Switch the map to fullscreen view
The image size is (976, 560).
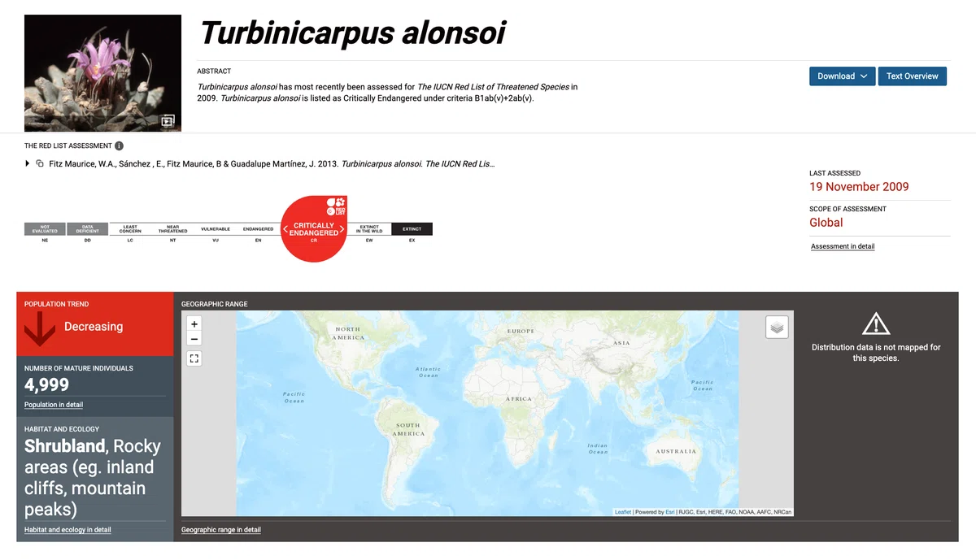click(x=194, y=358)
